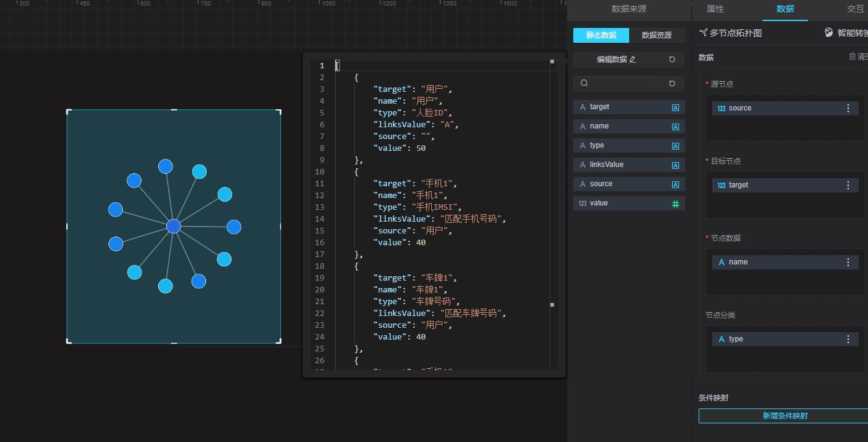Select the target field in field list
This screenshot has height=442, width=868.
(629, 107)
